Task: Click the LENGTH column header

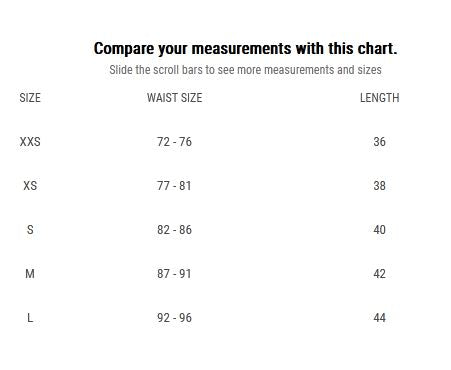Action: tap(379, 98)
